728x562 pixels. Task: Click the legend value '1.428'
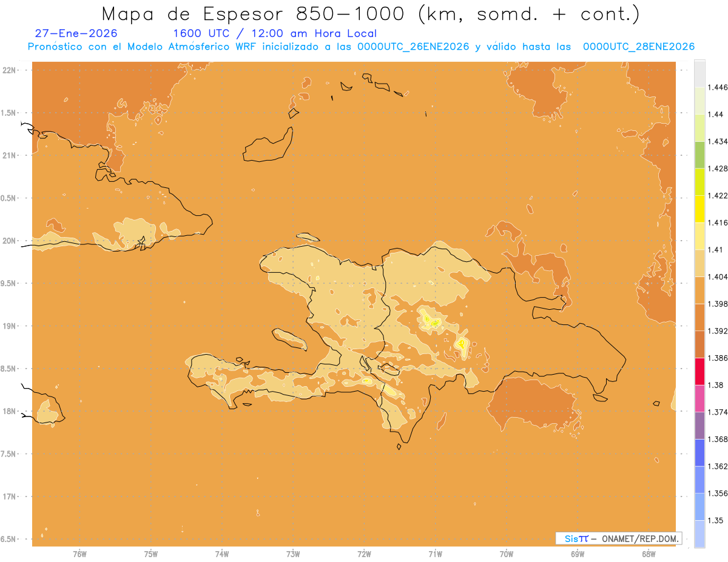click(718, 169)
